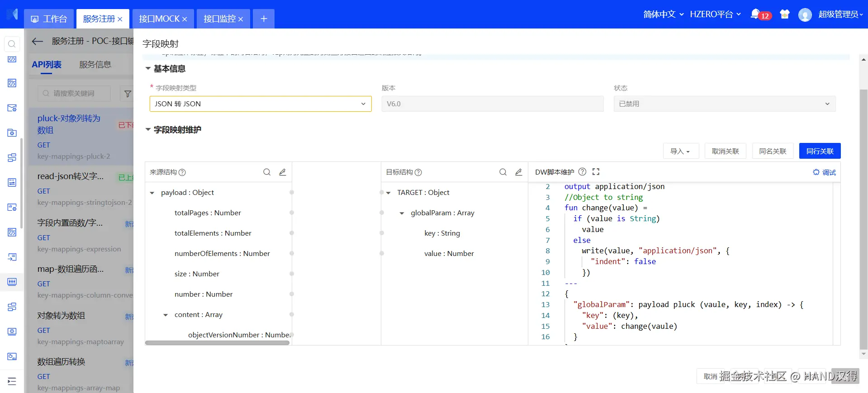Select key : String target field
The height and width of the screenshot is (393, 868).
pyautogui.click(x=442, y=233)
